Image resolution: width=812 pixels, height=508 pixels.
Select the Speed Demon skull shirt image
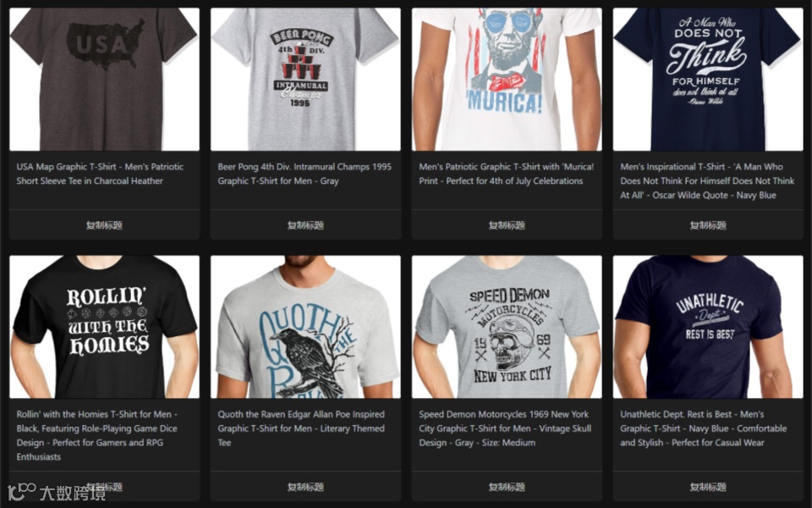point(507,327)
